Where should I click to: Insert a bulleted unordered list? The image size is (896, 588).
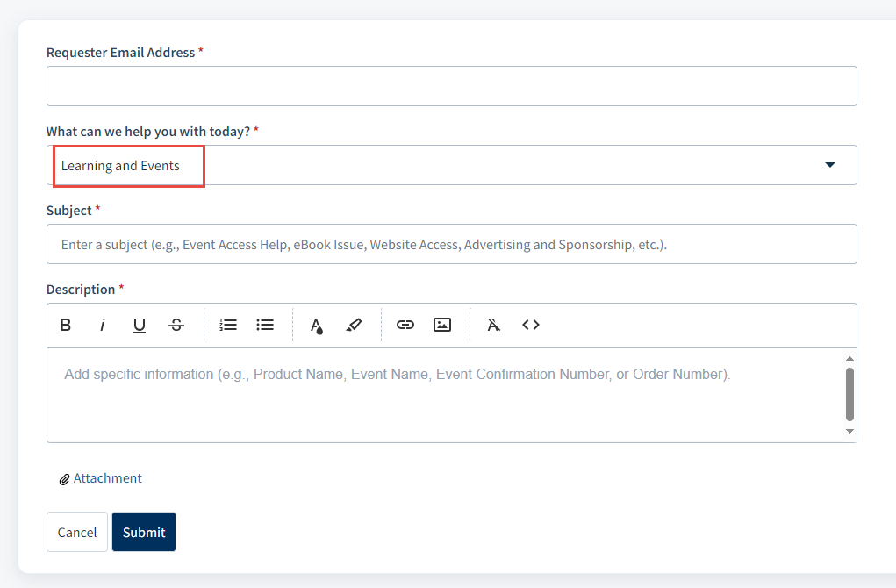(265, 325)
